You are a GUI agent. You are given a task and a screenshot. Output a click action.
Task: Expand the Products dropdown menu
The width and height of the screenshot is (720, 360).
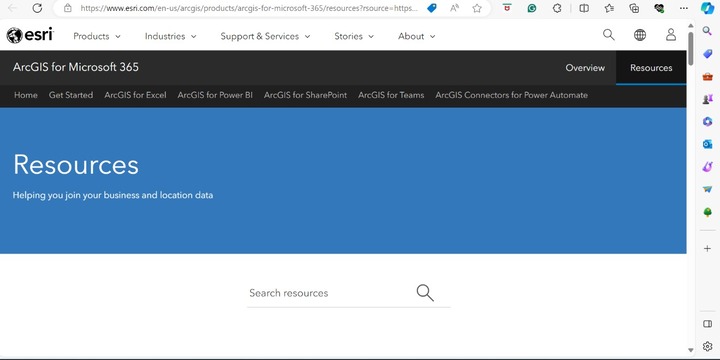tap(97, 36)
